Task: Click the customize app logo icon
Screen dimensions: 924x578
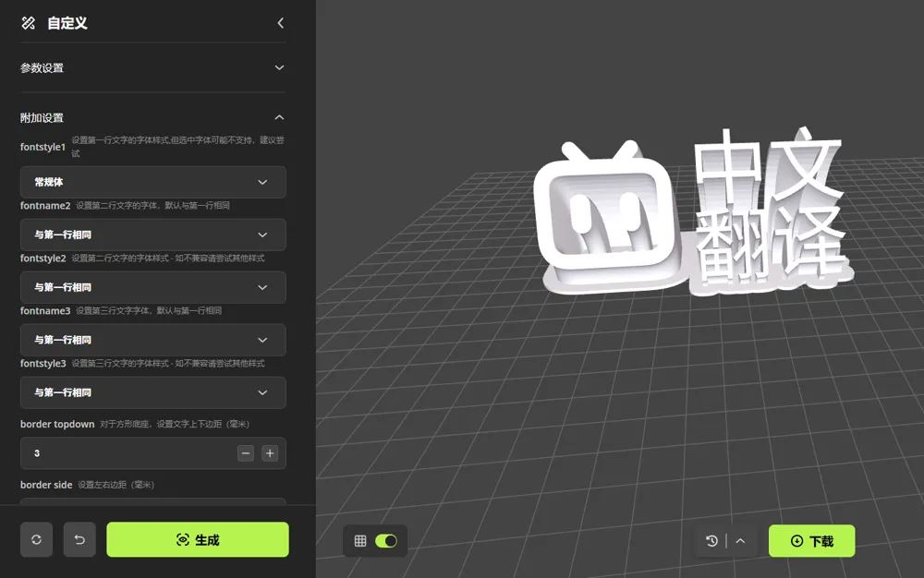Action: tap(25, 23)
